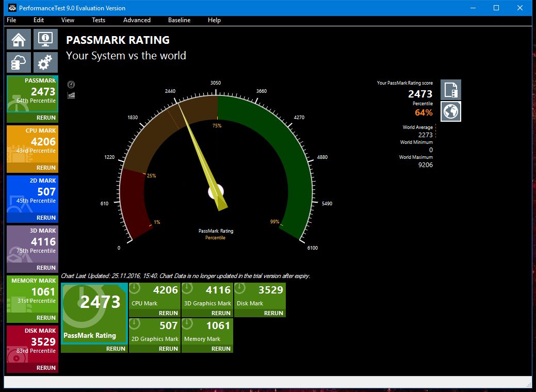The height and width of the screenshot is (392, 536).
Task: Click the World Minimum 0 value
Action: [x=431, y=150]
